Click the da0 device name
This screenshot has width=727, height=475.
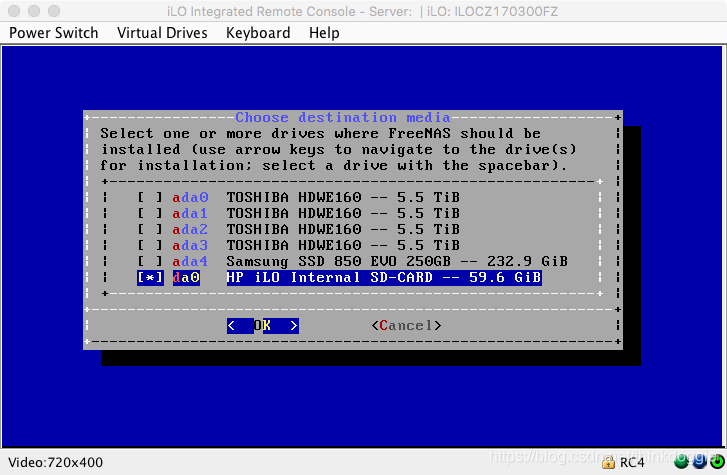coord(186,277)
